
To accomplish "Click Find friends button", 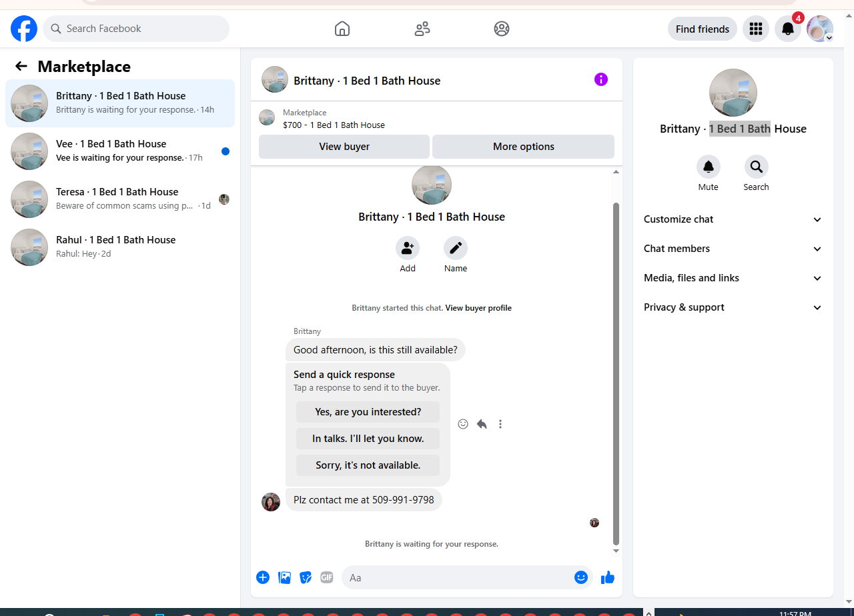I will coord(703,29).
